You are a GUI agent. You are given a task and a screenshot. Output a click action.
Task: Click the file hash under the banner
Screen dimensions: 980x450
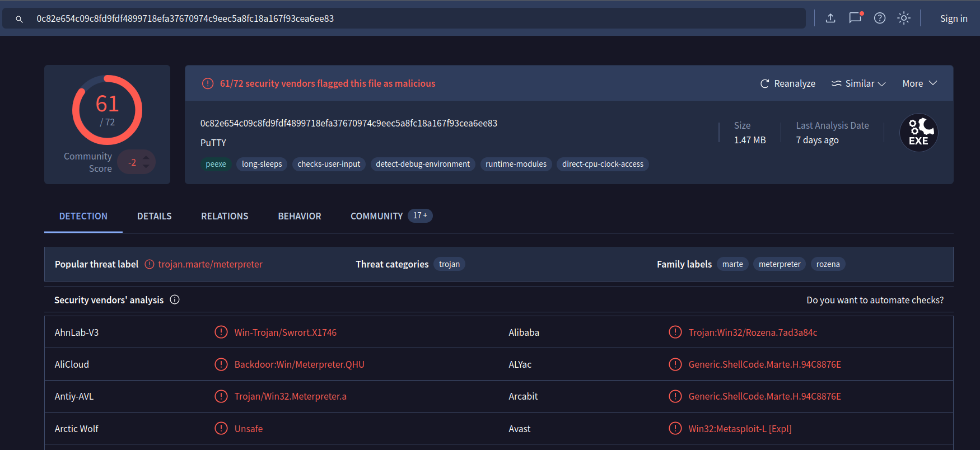tap(349, 123)
